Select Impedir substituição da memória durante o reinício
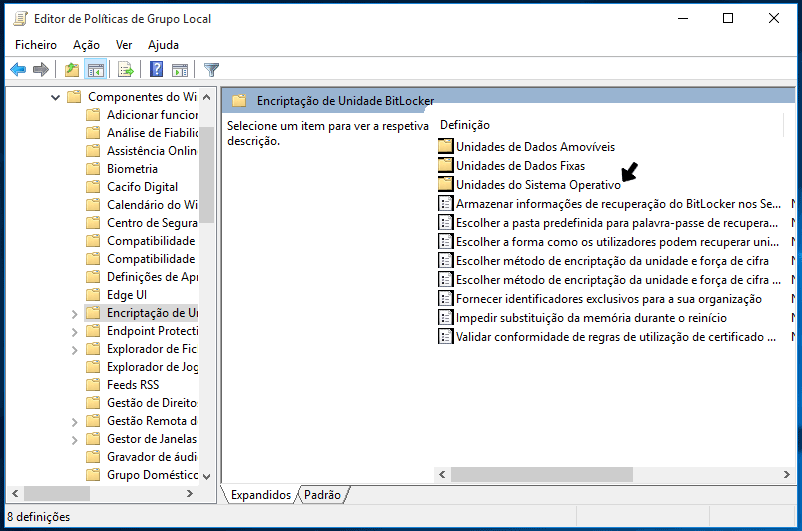Image resolution: width=802 pixels, height=531 pixels. click(591, 318)
